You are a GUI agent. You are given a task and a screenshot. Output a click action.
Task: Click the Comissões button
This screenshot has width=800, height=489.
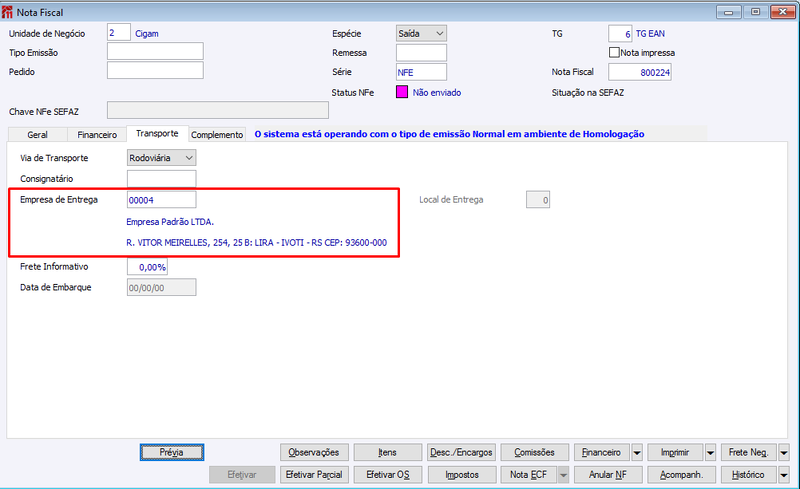click(x=535, y=452)
